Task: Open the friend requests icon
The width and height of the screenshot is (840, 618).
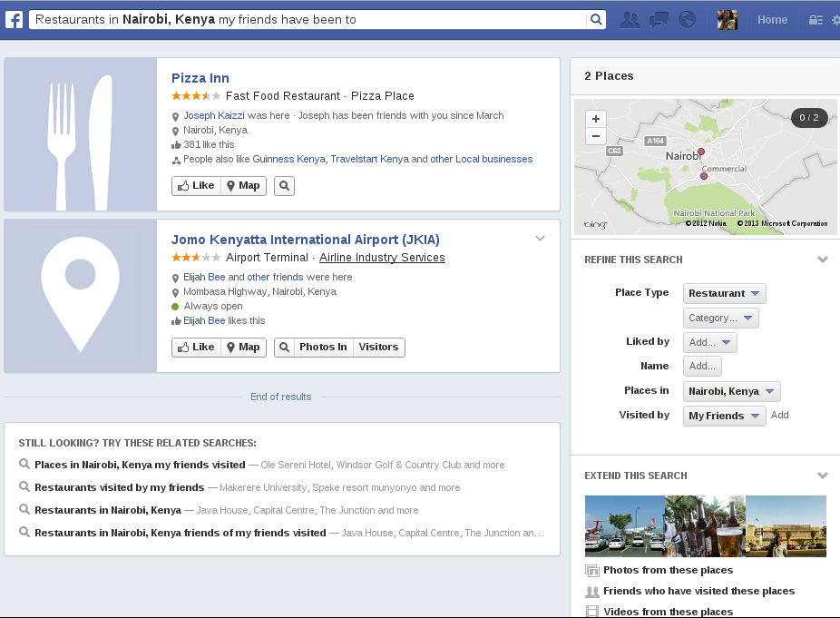Action: (x=630, y=20)
